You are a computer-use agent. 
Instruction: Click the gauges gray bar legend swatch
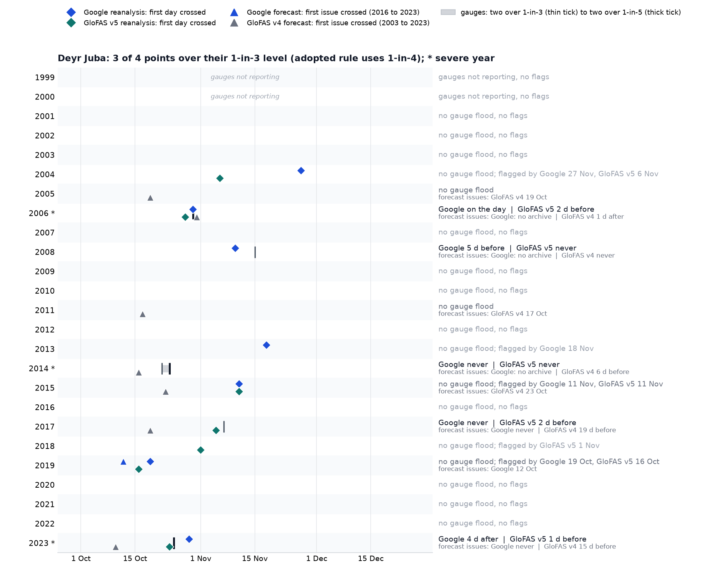(x=448, y=12)
